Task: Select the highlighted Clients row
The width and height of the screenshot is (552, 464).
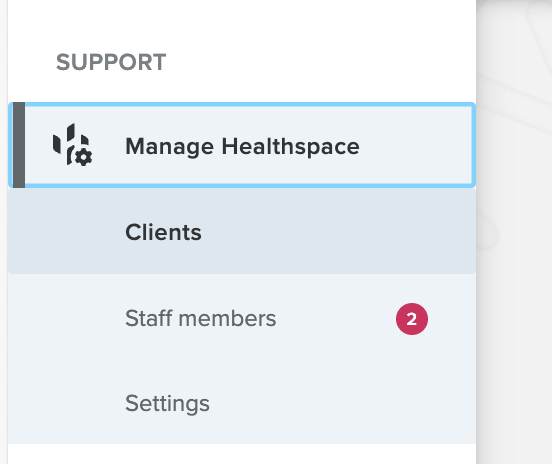Action: tap(242, 232)
